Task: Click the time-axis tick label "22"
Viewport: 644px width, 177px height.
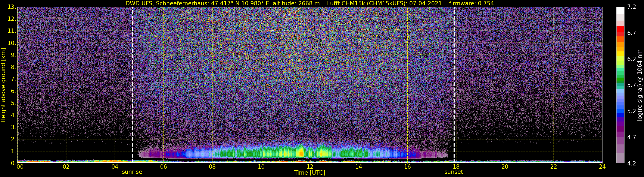Action: point(554,167)
